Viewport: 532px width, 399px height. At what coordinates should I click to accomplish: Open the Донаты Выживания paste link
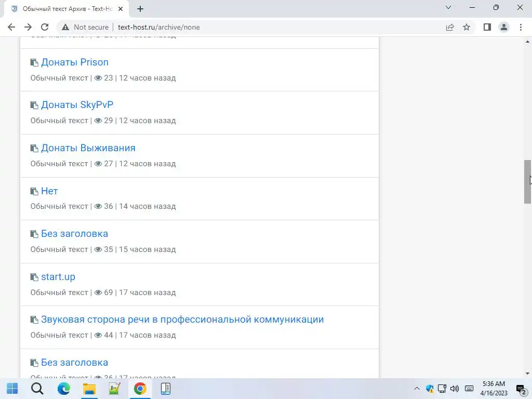[x=88, y=148]
